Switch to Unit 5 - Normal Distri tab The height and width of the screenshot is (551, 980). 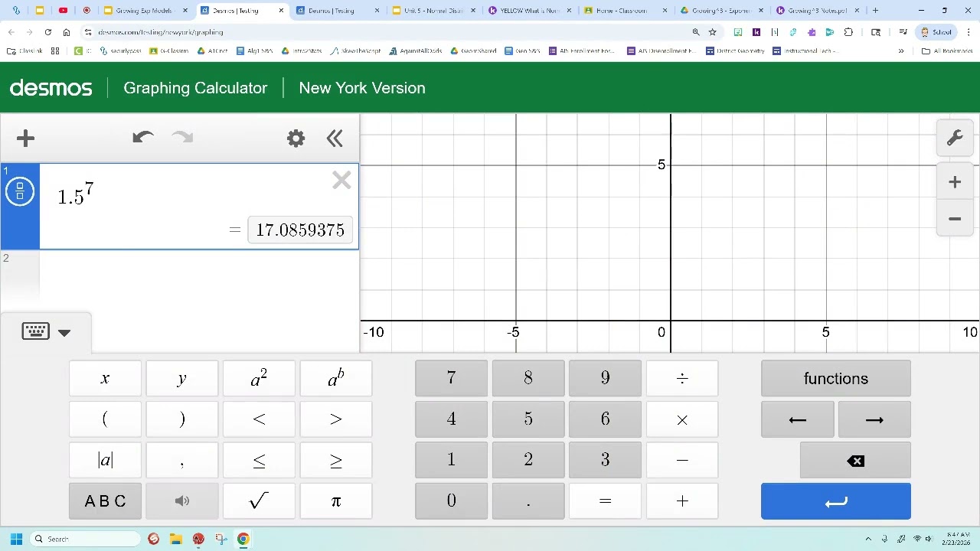433,11
